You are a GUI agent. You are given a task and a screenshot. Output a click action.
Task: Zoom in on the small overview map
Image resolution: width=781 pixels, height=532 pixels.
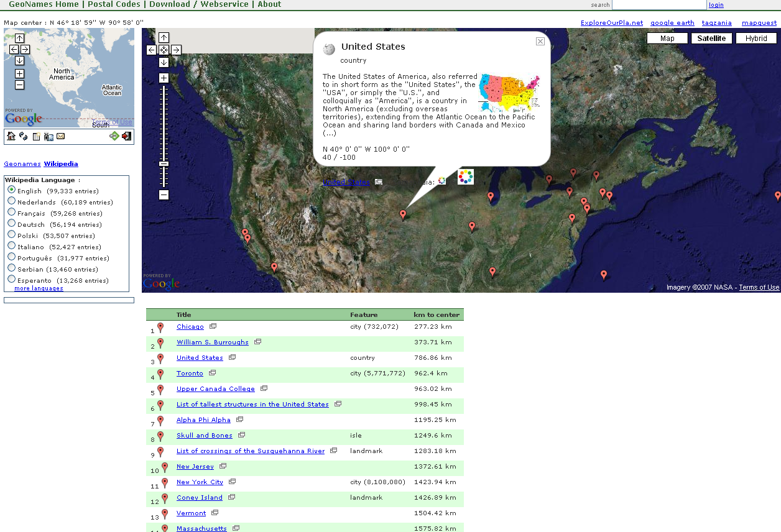(19, 73)
